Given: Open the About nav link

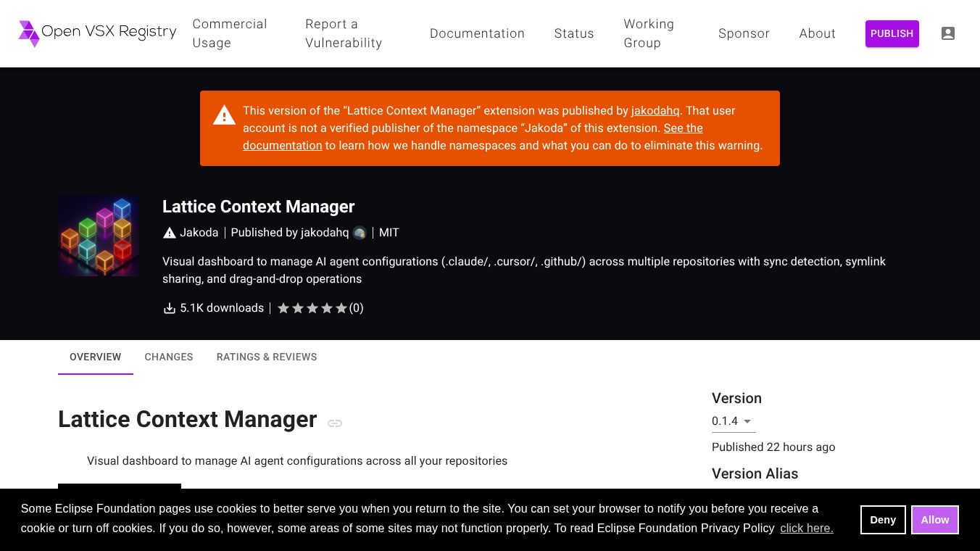Looking at the screenshot, I should pyautogui.click(x=818, y=33).
